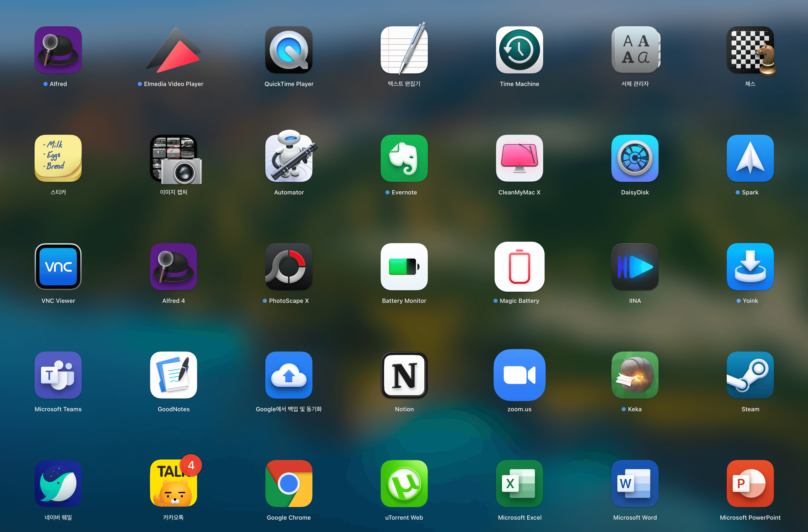Open VNC Viewer

pyautogui.click(x=58, y=267)
